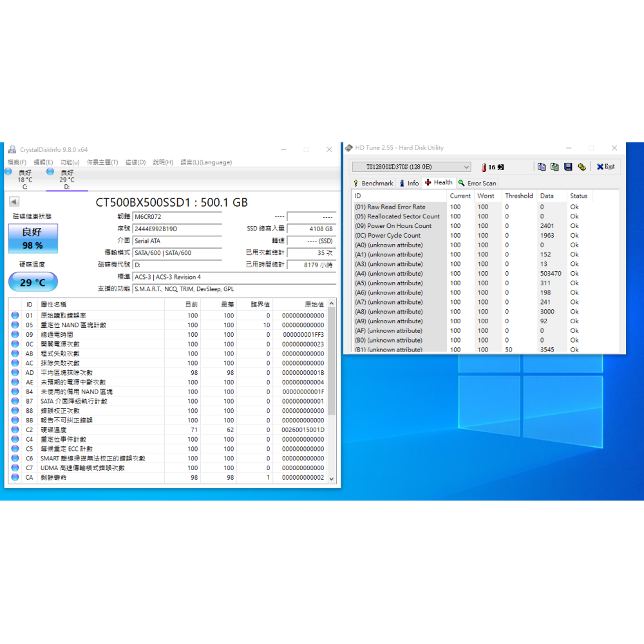Click the status circle for attribute 01
The width and height of the screenshot is (644, 644).
tap(15, 316)
